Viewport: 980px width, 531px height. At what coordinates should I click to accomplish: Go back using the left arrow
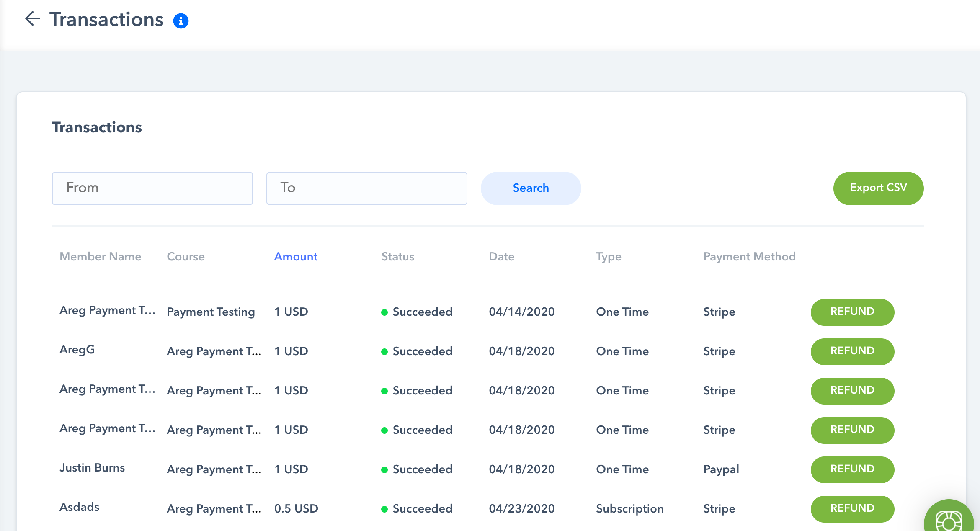click(33, 19)
